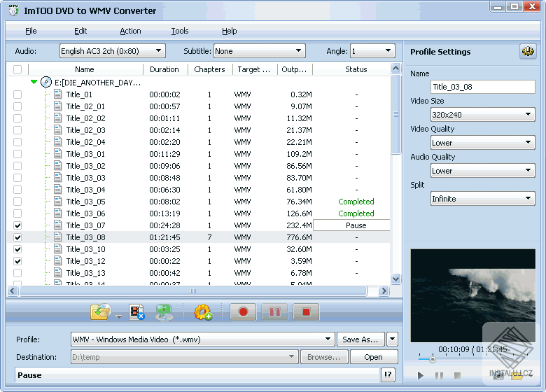Open the Profile format dropdown

click(x=203, y=339)
